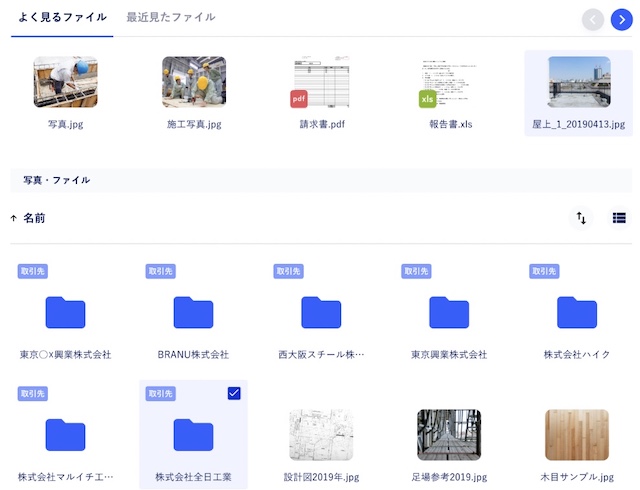640x490 pixels.
Task: Select the よく見るファイル tab
Action: 61,17
